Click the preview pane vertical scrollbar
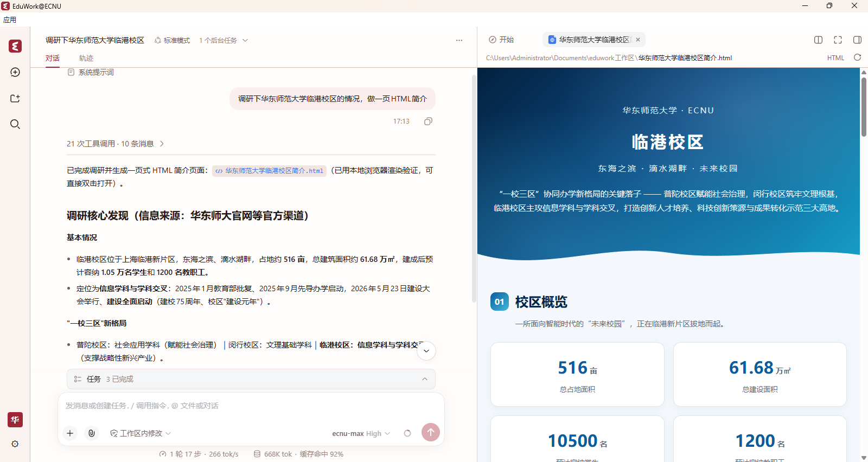868x462 pixels. click(864, 107)
